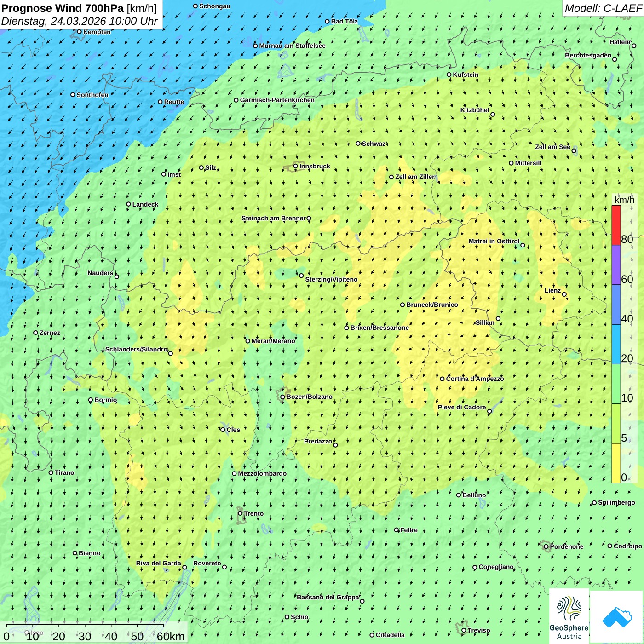Viewport: 644px width, 644px height.
Task: Click the Innsbruck city marker
Action: point(296,166)
